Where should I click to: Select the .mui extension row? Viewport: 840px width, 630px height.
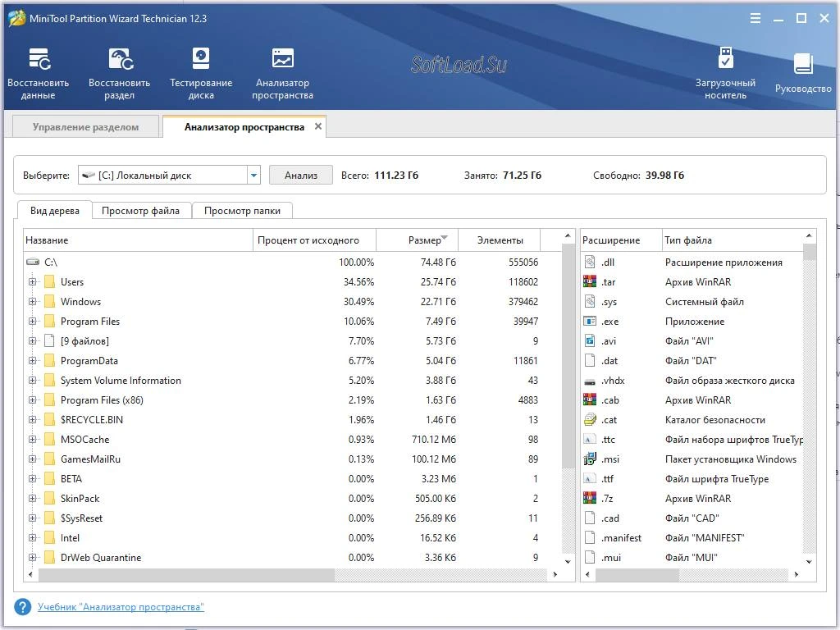[x=692, y=558]
